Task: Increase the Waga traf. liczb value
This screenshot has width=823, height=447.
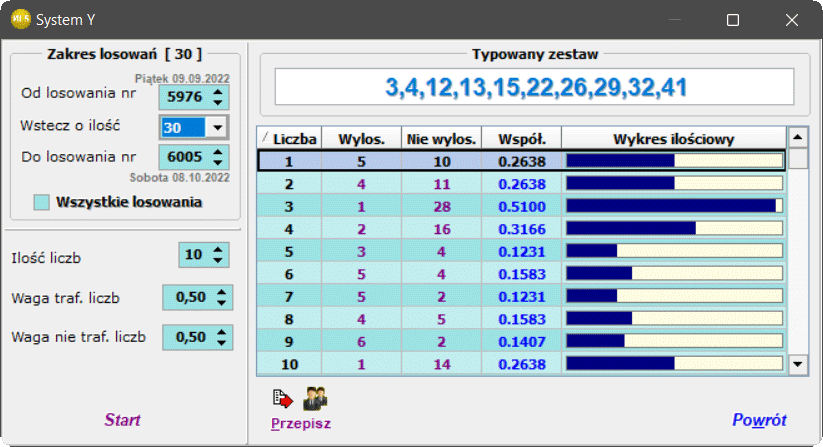Action: click(x=221, y=292)
